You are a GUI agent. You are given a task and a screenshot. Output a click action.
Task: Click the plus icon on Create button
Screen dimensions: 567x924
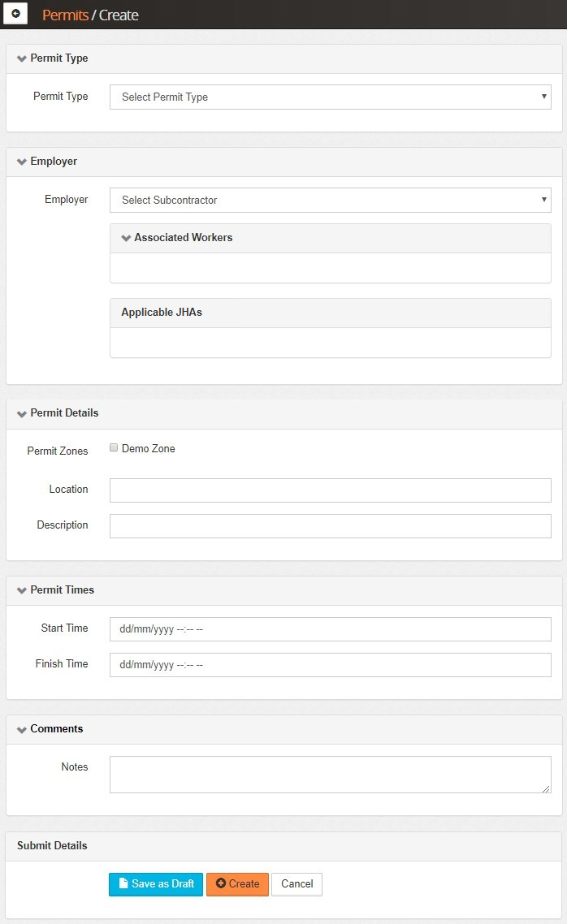221,883
